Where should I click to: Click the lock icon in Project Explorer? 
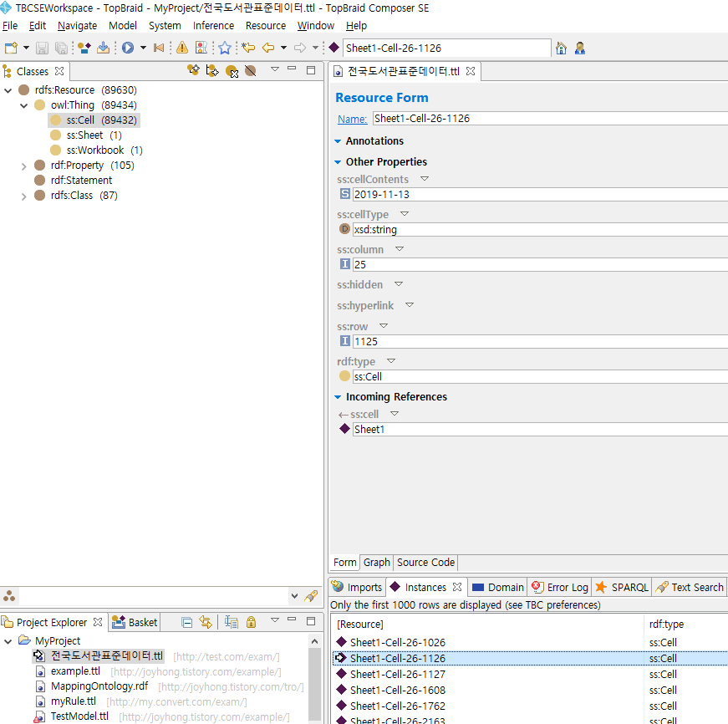click(252, 622)
